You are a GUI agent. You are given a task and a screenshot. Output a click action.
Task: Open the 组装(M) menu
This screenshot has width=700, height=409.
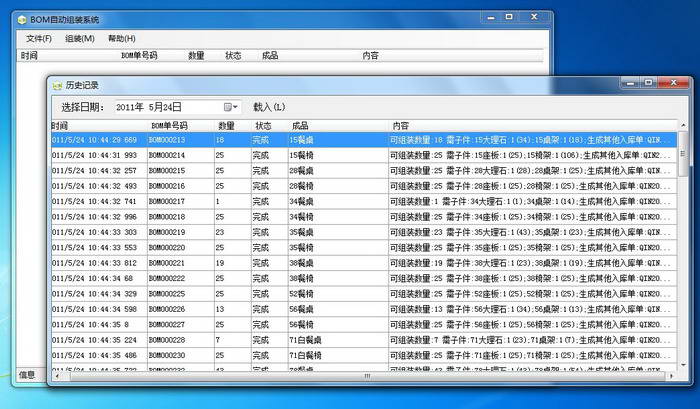point(79,38)
